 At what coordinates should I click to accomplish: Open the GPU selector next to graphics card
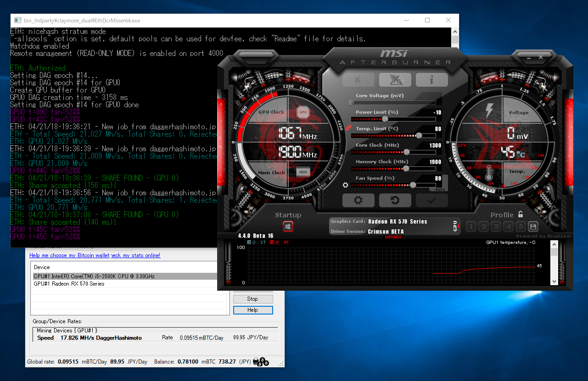tap(456, 226)
